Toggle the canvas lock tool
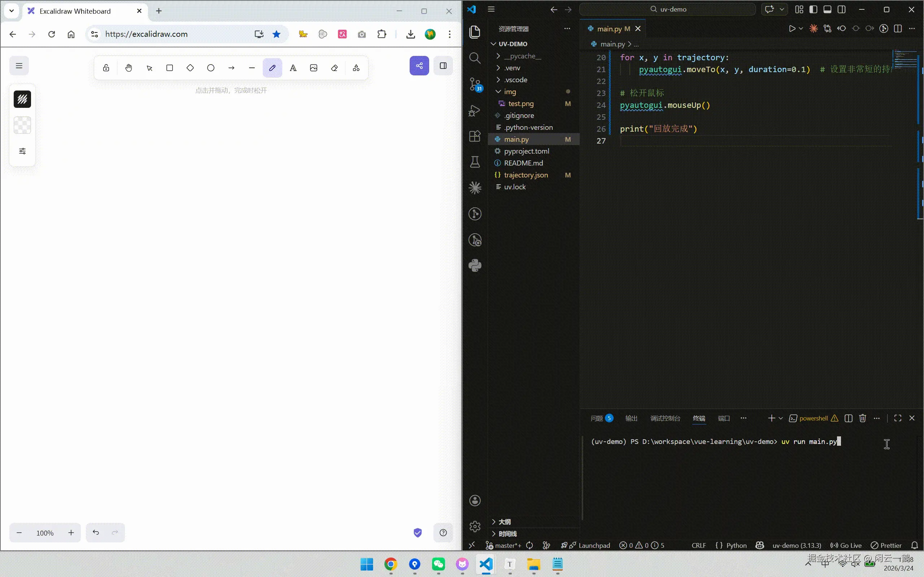 tap(106, 68)
